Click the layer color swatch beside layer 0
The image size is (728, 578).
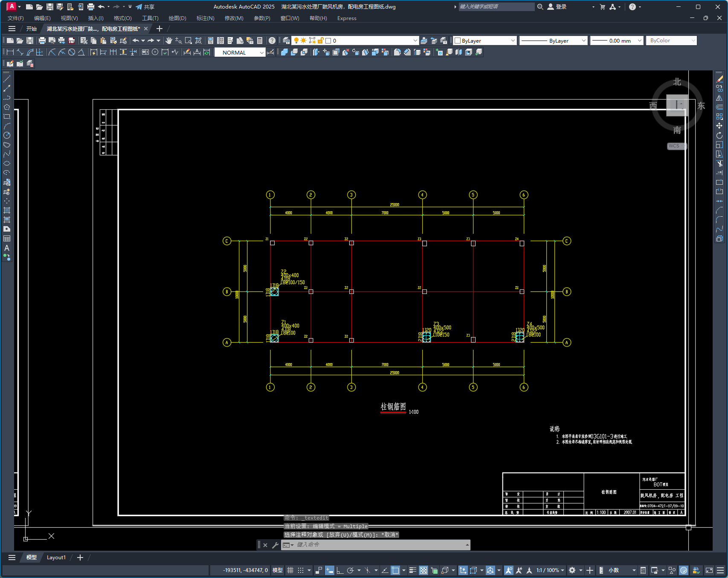[x=328, y=41]
